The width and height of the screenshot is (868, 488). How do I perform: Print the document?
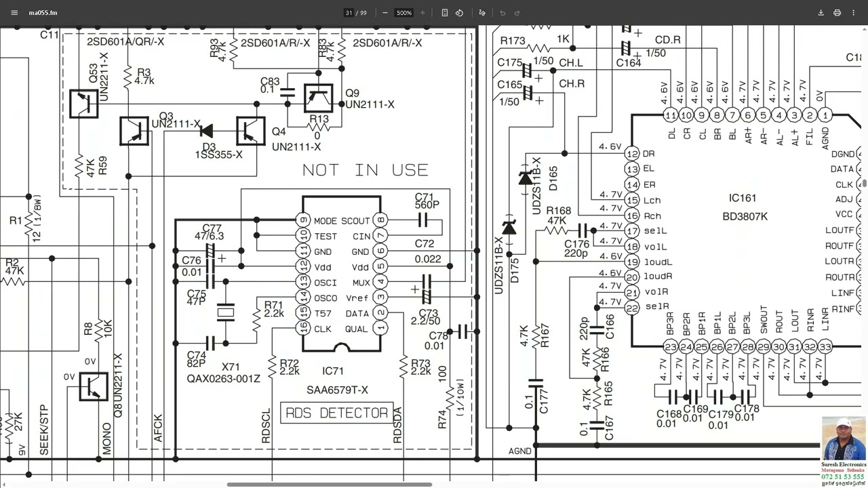(x=837, y=13)
